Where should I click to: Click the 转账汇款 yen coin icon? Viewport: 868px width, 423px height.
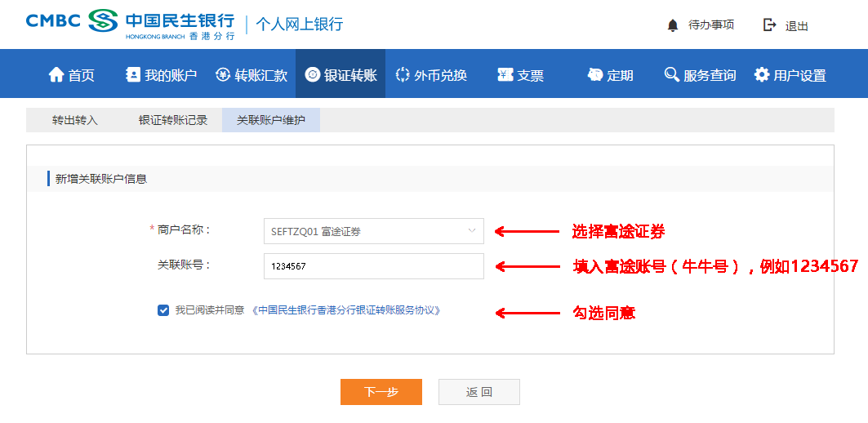(x=223, y=75)
